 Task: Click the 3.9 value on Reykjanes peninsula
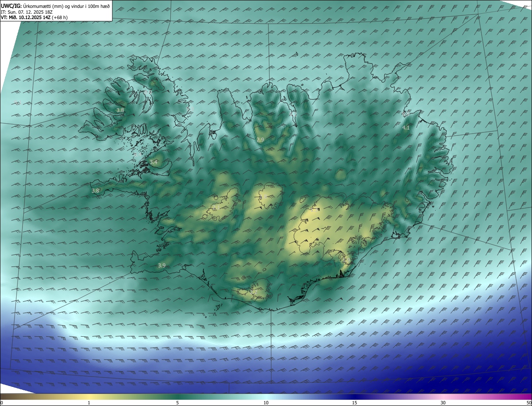(162, 265)
